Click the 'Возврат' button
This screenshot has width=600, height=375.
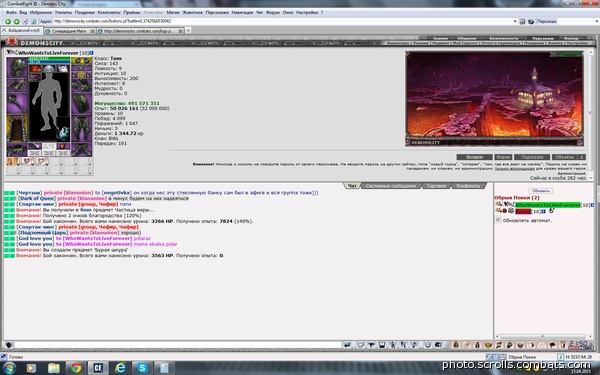[474, 157]
